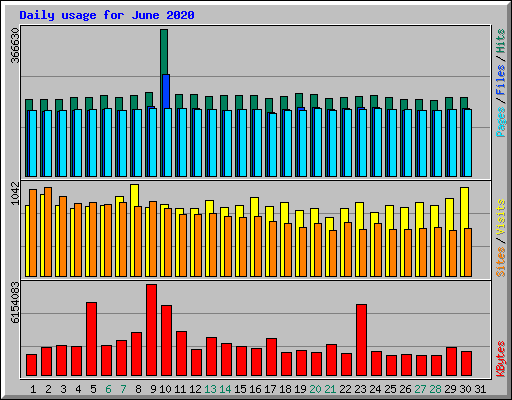Click the 366630 hits axis value
The width and height of the screenshot is (512, 400).
coord(15,45)
